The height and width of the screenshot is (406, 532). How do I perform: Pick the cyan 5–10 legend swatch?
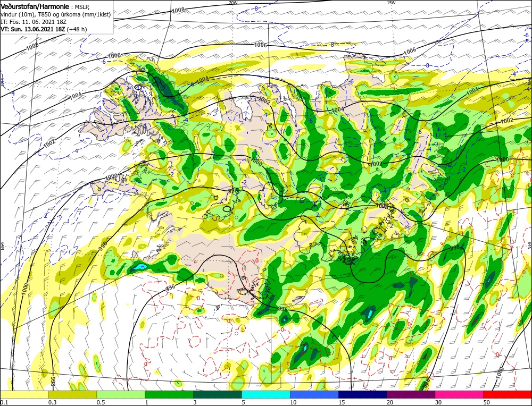266,394
